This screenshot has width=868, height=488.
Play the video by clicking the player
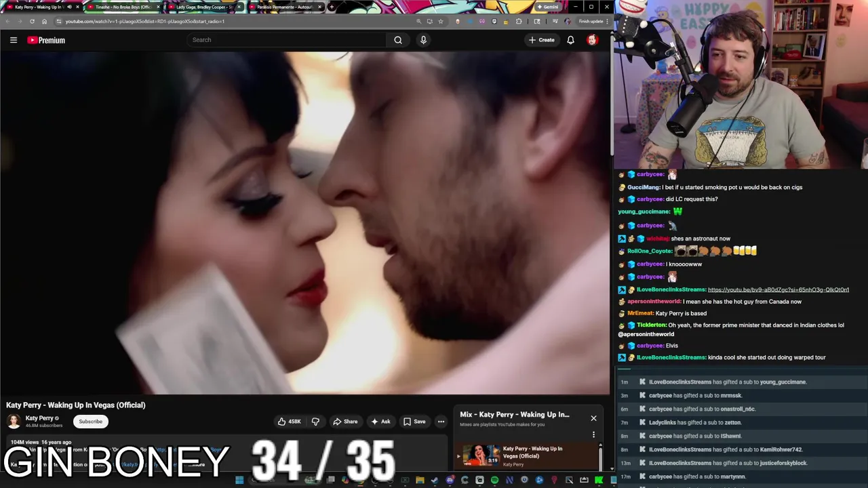pos(305,222)
